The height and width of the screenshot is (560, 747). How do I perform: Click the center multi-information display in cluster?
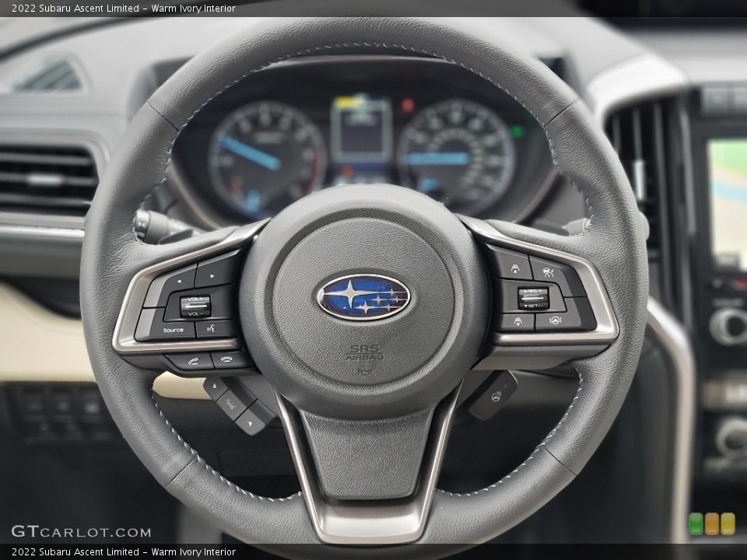click(x=362, y=128)
